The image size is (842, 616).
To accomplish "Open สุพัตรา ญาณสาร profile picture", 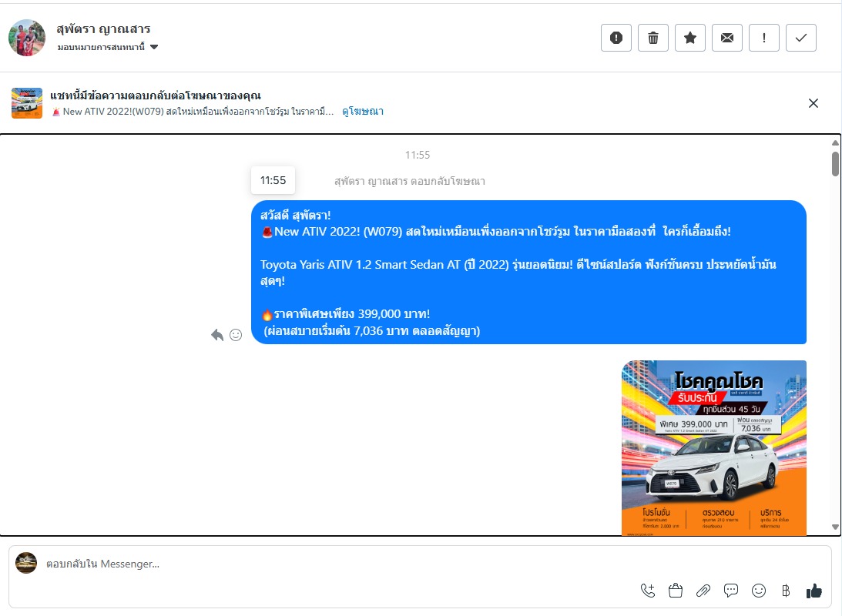I will tap(27, 38).
